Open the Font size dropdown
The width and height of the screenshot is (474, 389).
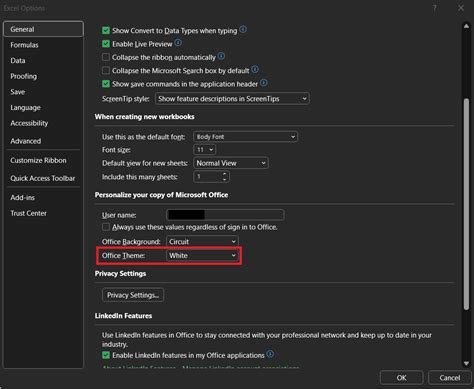[204, 150]
